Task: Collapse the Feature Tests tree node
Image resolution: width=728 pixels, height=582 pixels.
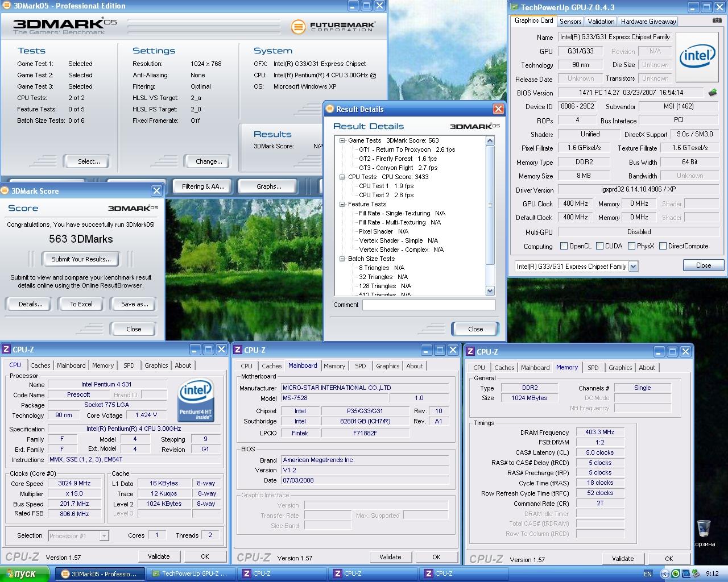Action: pyautogui.click(x=342, y=204)
